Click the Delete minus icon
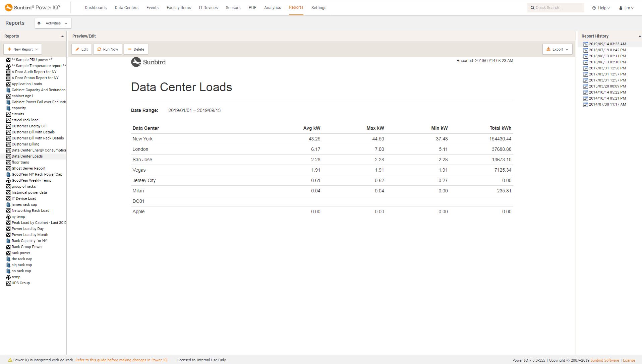The image size is (642, 364). tap(130, 49)
